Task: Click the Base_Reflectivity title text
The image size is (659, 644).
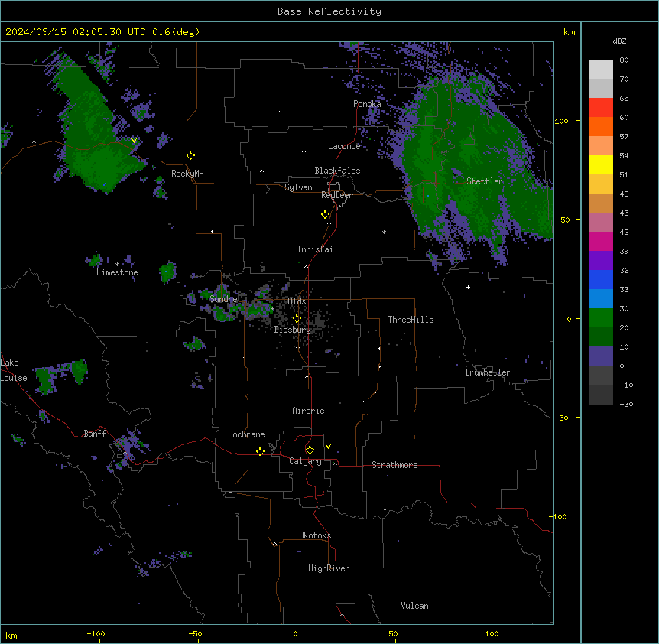Action: 329,11
